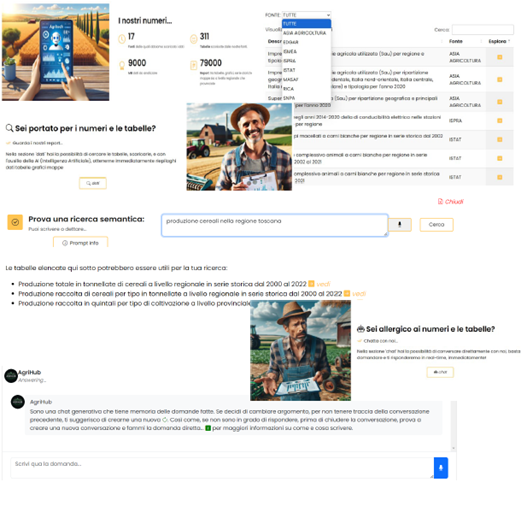Choose ASIA AGRICOLTURA in the dropdown list
This screenshot has width=527, height=506.
pos(305,33)
